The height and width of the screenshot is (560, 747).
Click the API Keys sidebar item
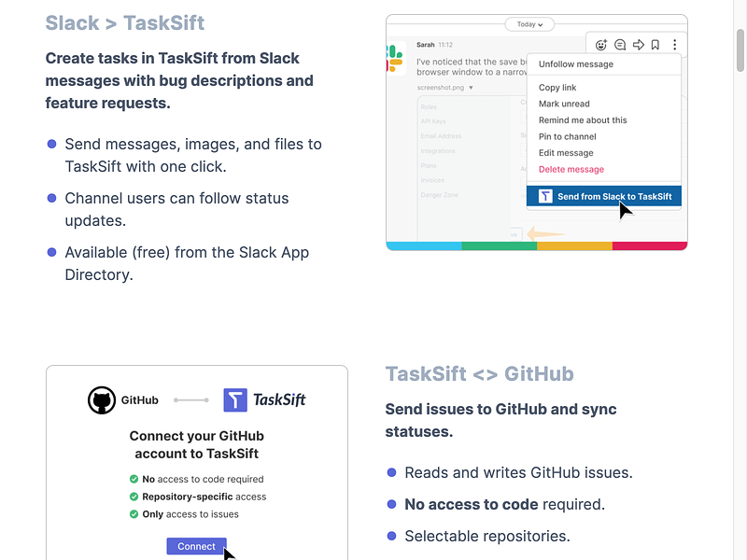(x=433, y=121)
